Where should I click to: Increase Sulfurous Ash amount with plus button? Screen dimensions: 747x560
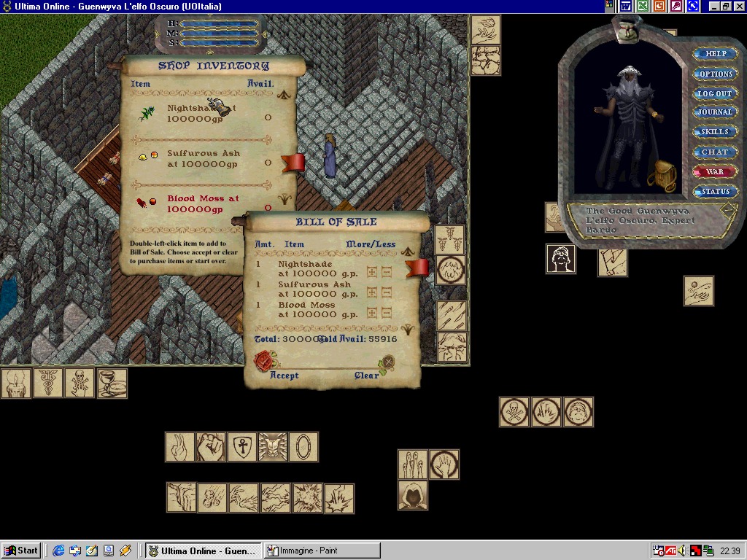coord(371,292)
